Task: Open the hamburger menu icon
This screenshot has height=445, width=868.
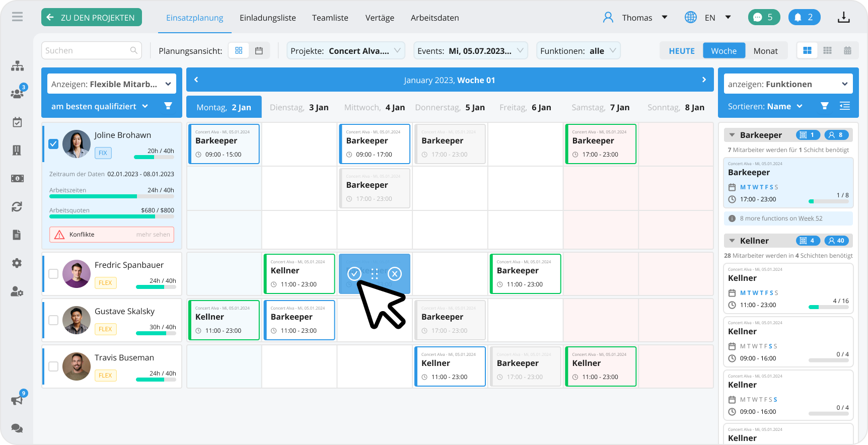Action: pyautogui.click(x=18, y=17)
